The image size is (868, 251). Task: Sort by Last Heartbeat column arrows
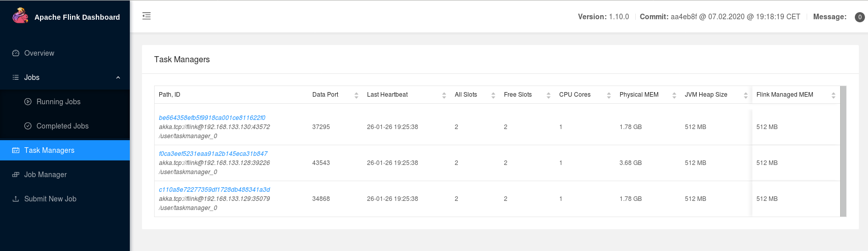click(444, 95)
